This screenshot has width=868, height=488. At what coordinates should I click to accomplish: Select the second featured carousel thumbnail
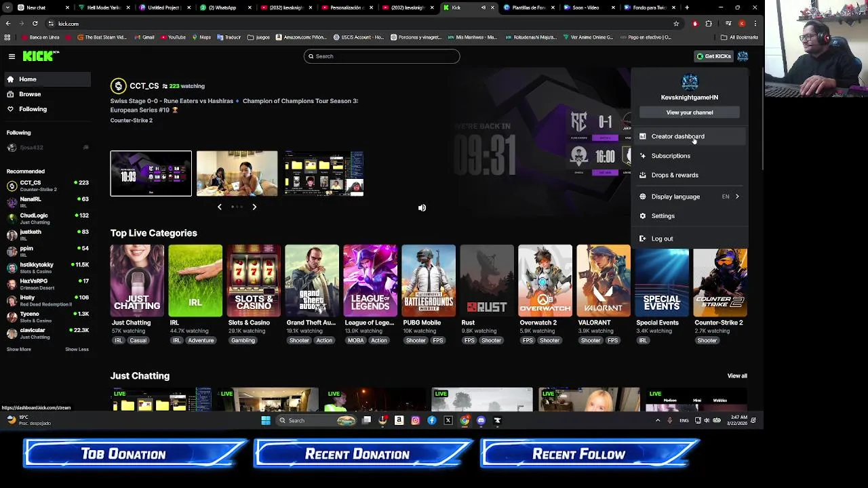[237, 174]
